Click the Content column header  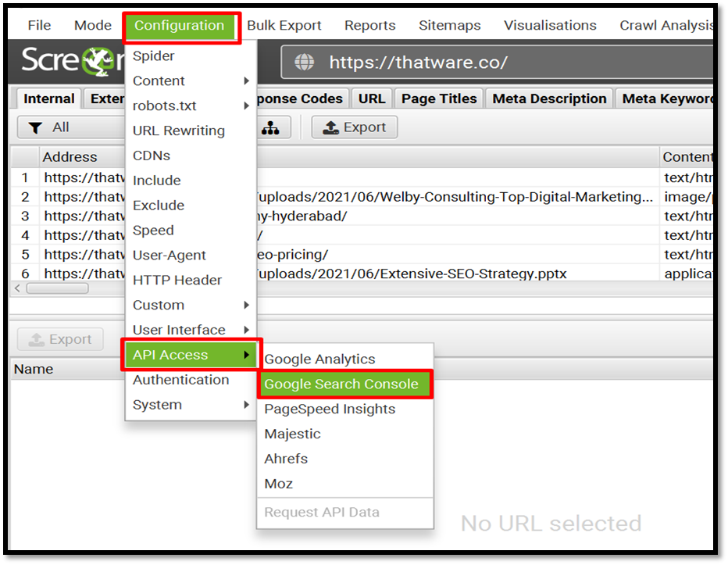(687, 157)
